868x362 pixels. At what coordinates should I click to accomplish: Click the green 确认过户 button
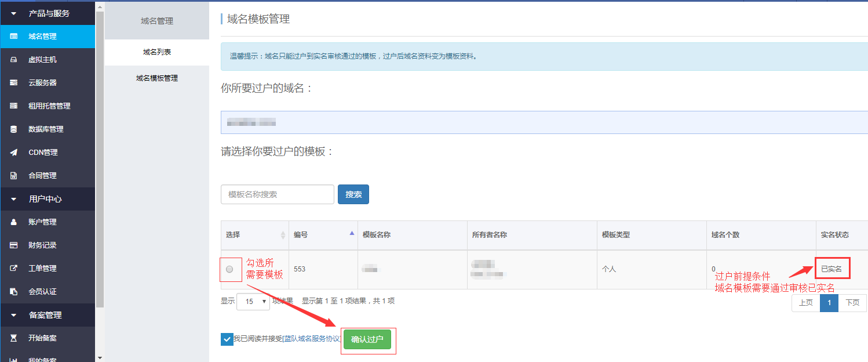pos(367,339)
